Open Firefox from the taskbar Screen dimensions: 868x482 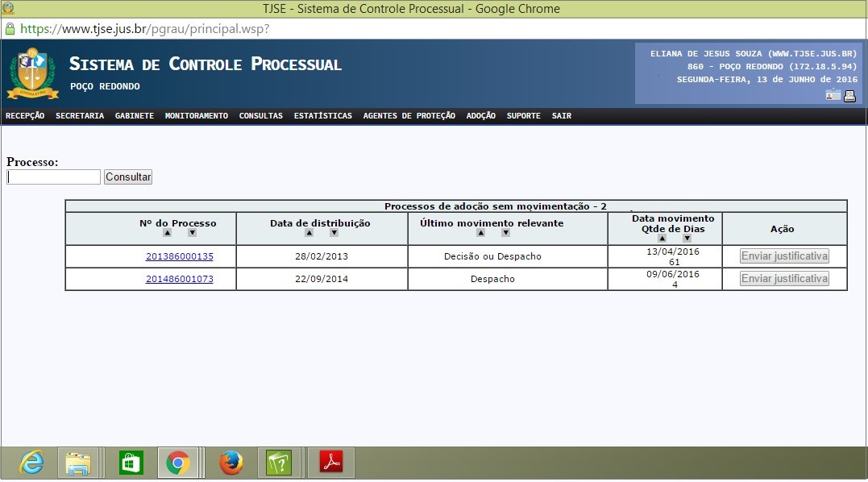tap(231, 463)
